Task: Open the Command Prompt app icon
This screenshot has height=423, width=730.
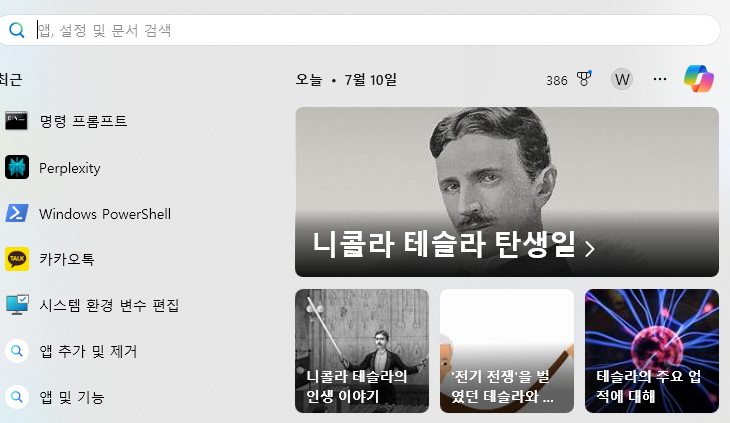Action: coord(16,121)
